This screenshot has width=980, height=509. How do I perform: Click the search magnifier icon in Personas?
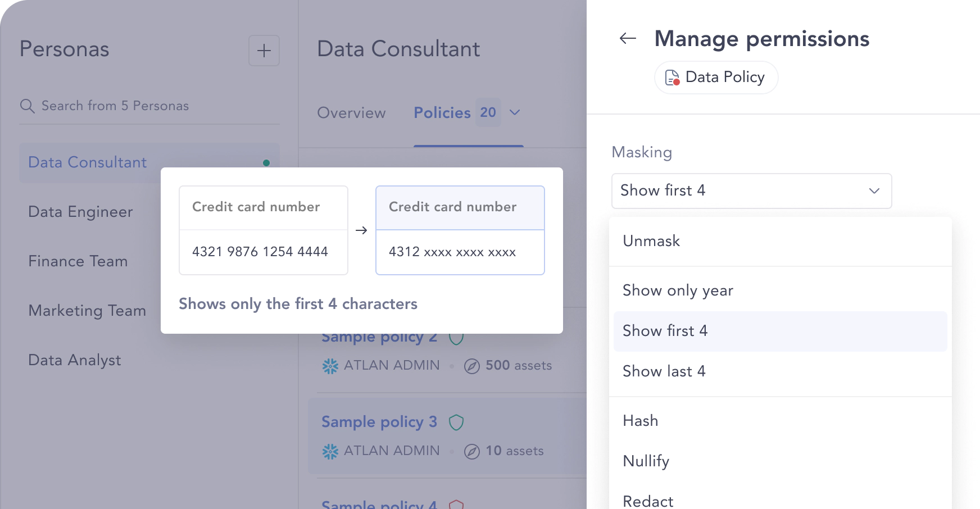coord(27,106)
